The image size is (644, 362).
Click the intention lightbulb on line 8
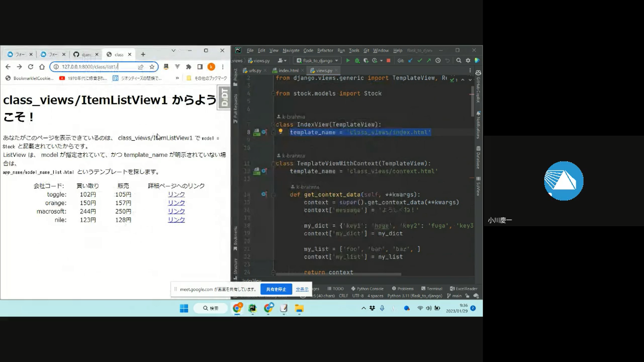pyautogui.click(x=281, y=131)
